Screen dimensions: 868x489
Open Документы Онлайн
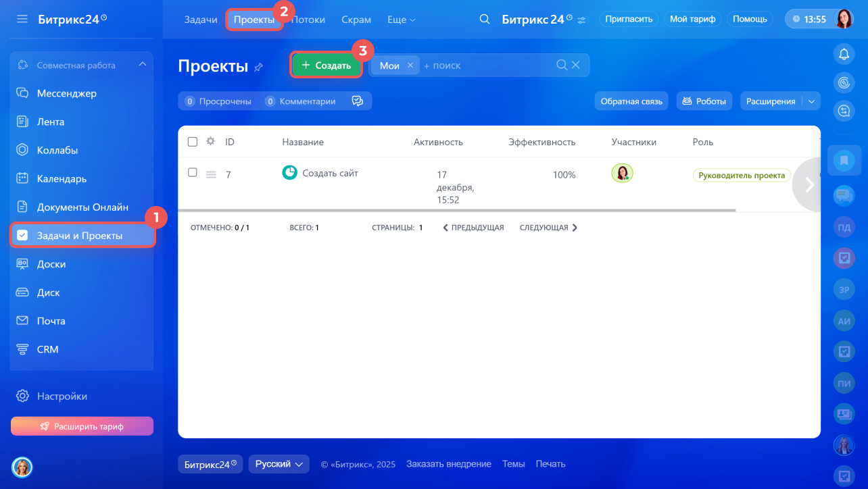[82, 207]
